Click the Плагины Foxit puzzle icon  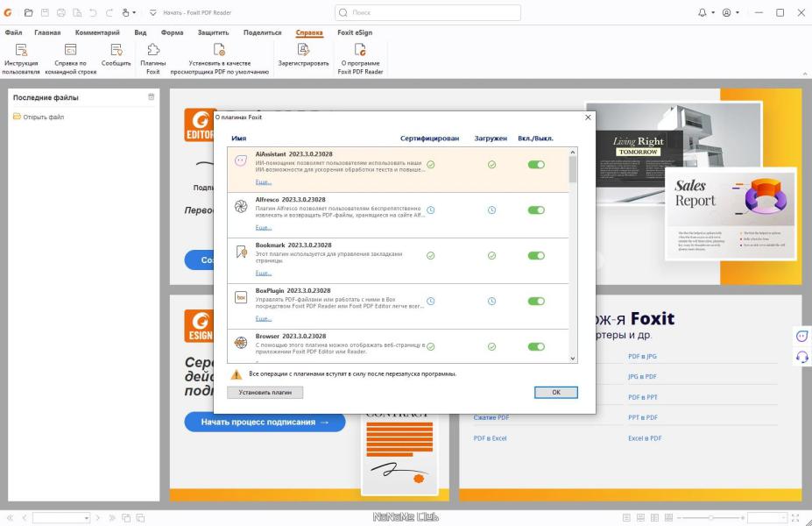153,50
